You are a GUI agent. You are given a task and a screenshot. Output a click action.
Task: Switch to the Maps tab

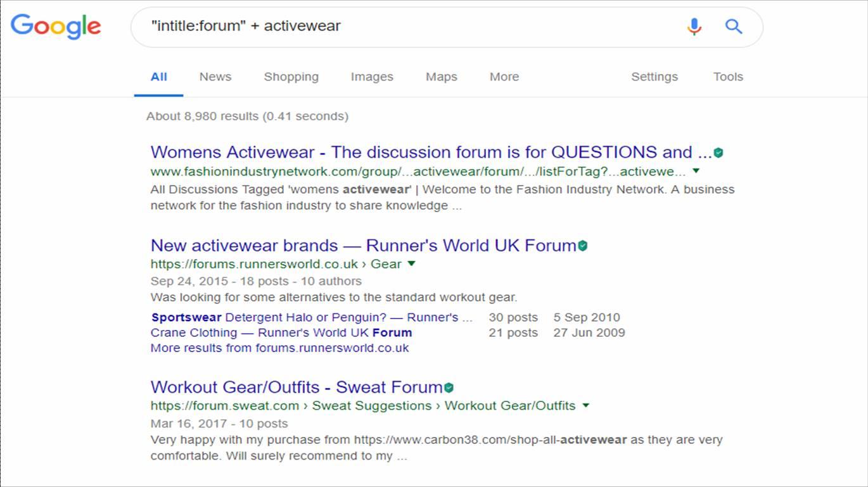click(442, 77)
